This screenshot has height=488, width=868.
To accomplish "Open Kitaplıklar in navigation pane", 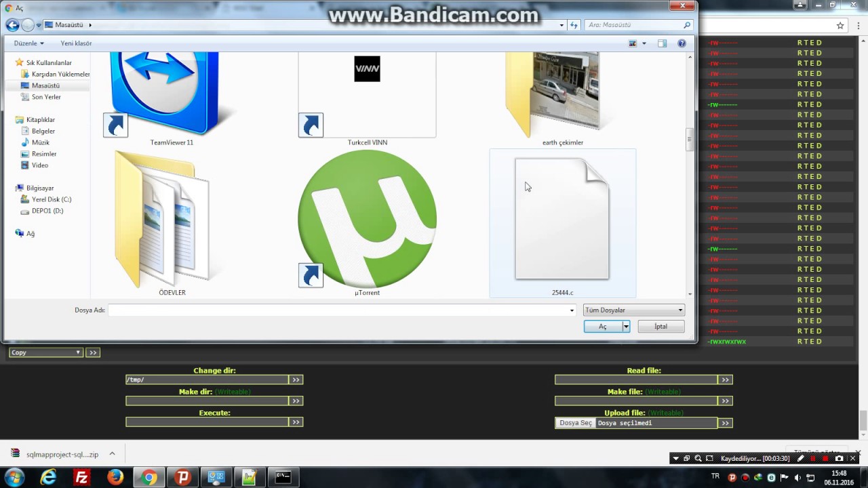I will (x=41, y=119).
